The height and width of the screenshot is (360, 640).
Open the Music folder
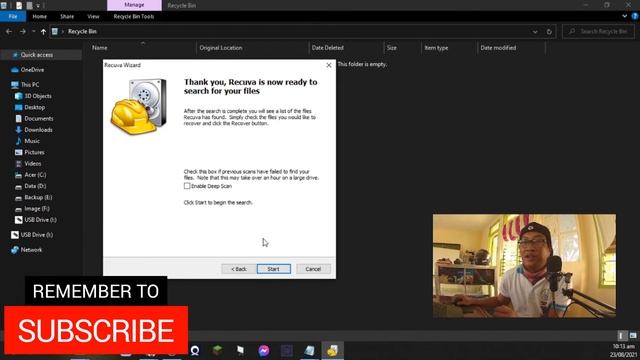(32, 141)
